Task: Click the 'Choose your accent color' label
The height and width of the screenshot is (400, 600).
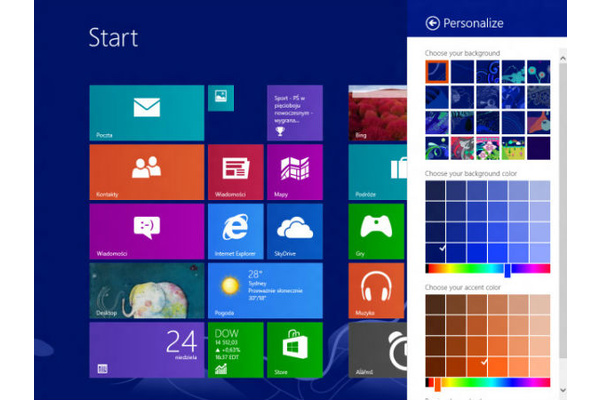Action: [463, 287]
